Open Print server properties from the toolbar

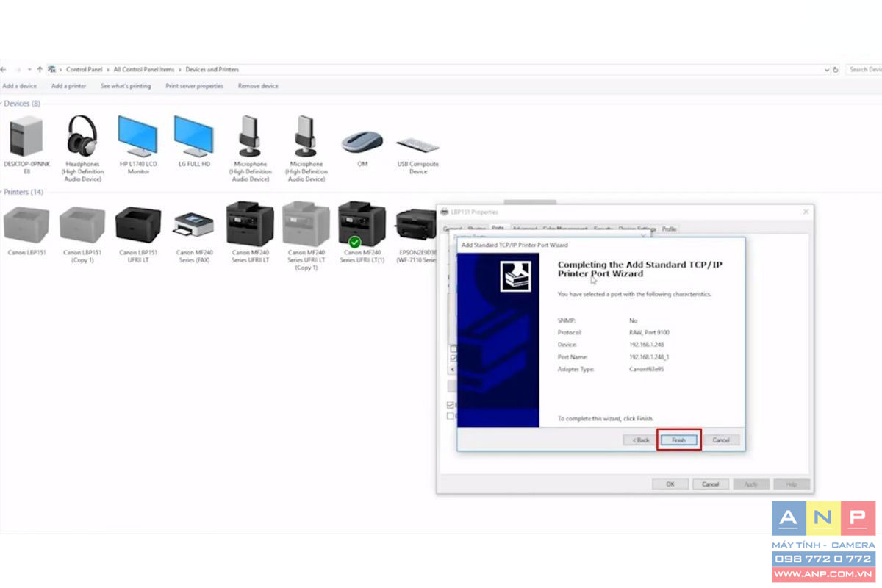tap(194, 86)
